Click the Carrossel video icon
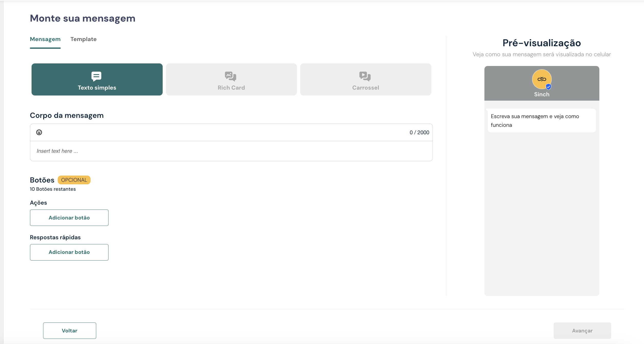The image size is (644, 344). (x=365, y=76)
